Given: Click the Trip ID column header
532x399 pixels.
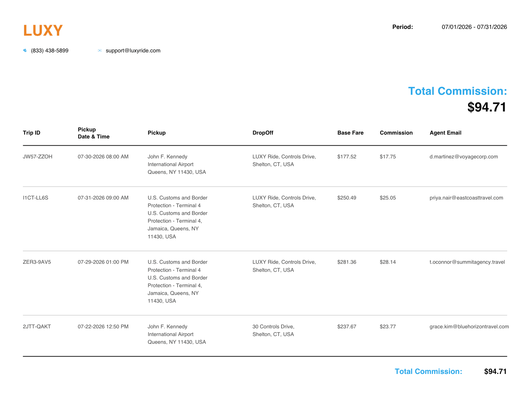Looking at the screenshot, I should [x=32, y=133].
